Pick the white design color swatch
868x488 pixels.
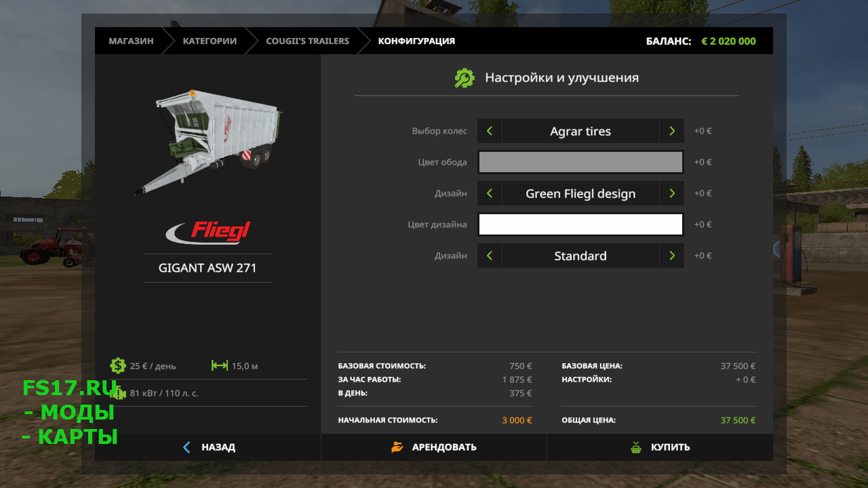point(580,224)
